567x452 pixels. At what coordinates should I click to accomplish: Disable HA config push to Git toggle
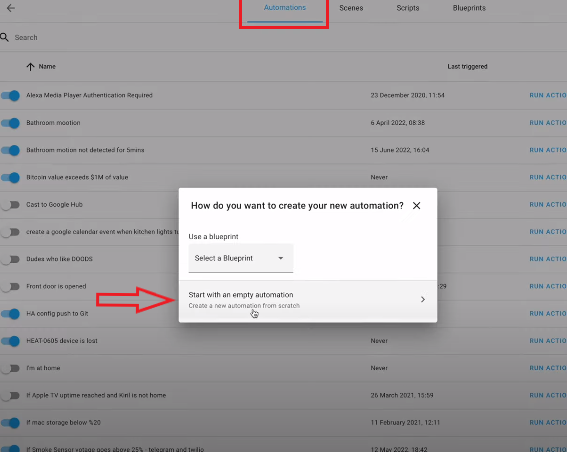(10, 314)
